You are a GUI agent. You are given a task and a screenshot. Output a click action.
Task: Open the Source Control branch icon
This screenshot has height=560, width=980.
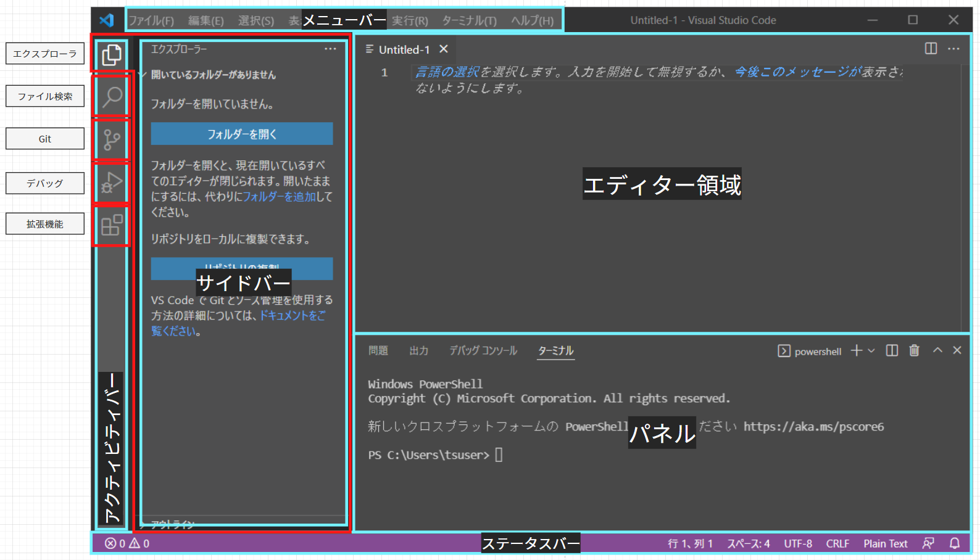(x=112, y=140)
